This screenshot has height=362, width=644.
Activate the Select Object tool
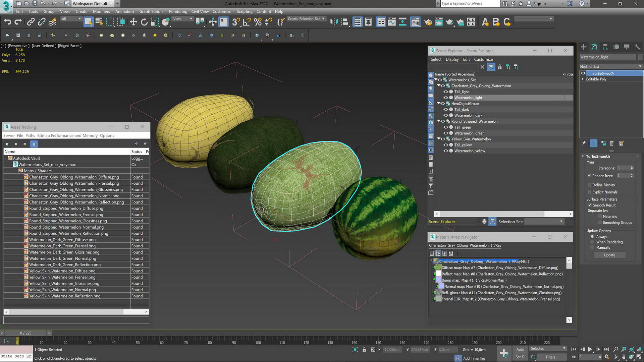point(88,22)
